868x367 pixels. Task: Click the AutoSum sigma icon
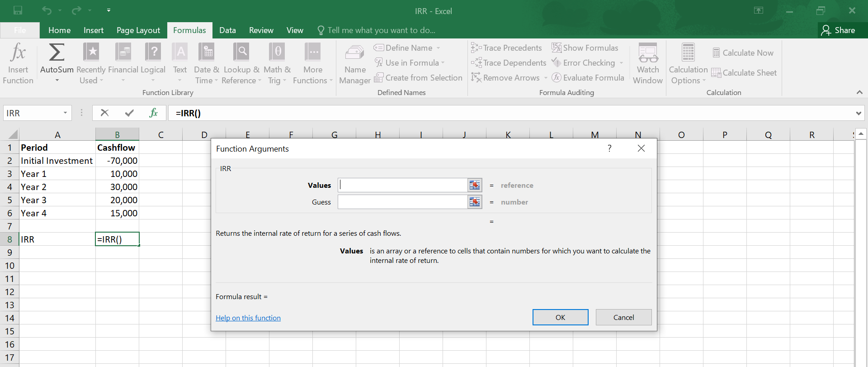click(57, 52)
